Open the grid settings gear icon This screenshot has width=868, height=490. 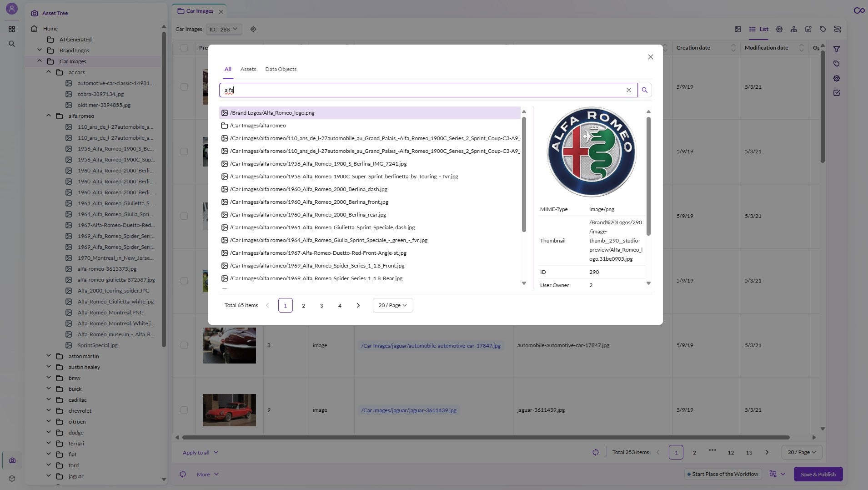click(779, 29)
